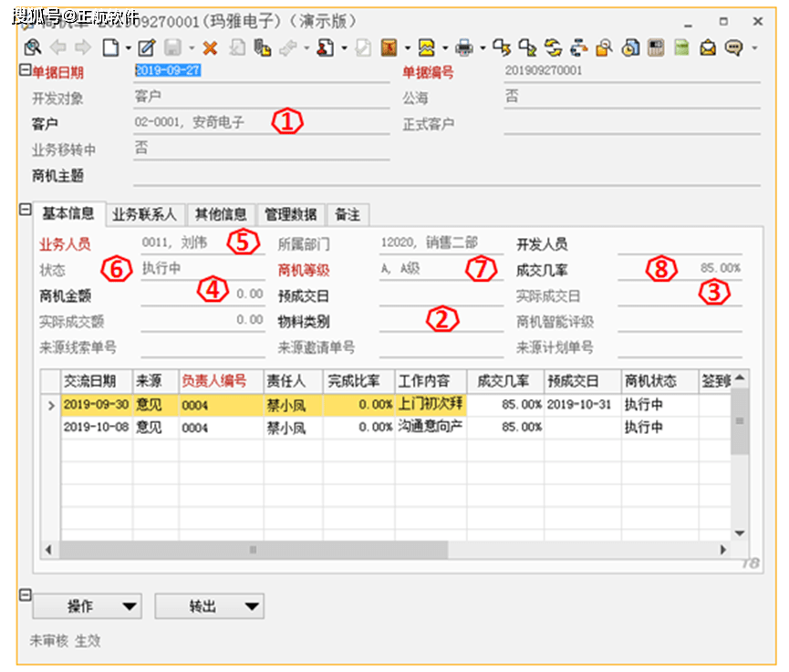The width and height of the screenshot is (789, 672).
Task: Click the 单据日期 field showing 2019-09-27
Action: coord(262,71)
